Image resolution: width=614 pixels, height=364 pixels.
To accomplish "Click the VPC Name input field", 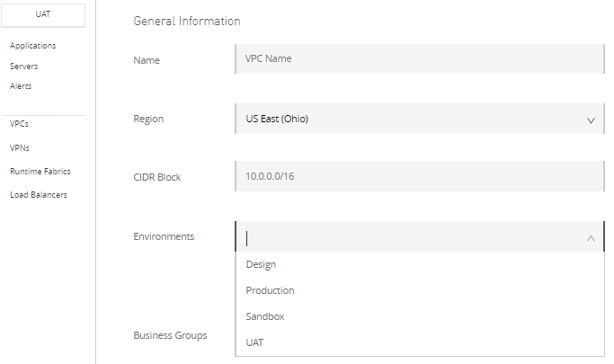I will pyautogui.click(x=419, y=58).
